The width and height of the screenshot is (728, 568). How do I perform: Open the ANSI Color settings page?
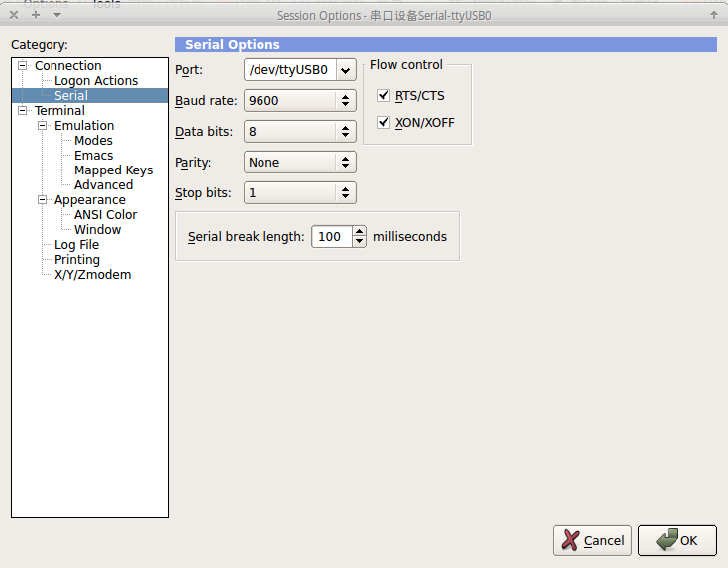(105, 215)
